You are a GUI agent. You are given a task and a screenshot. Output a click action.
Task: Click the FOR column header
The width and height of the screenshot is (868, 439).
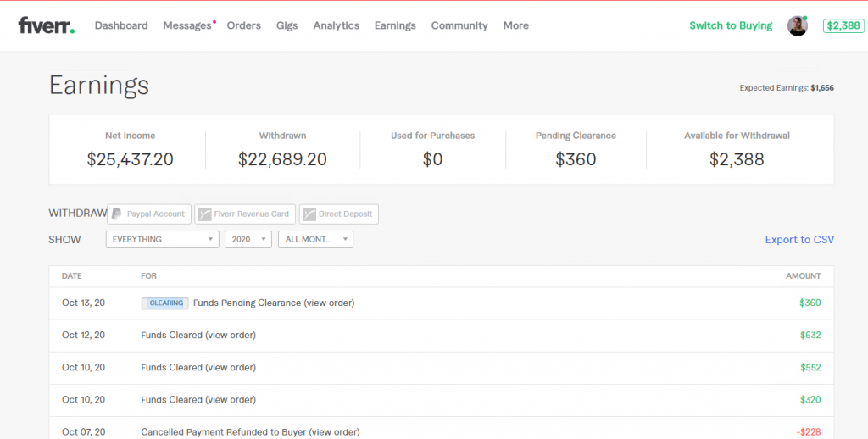point(148,275)
